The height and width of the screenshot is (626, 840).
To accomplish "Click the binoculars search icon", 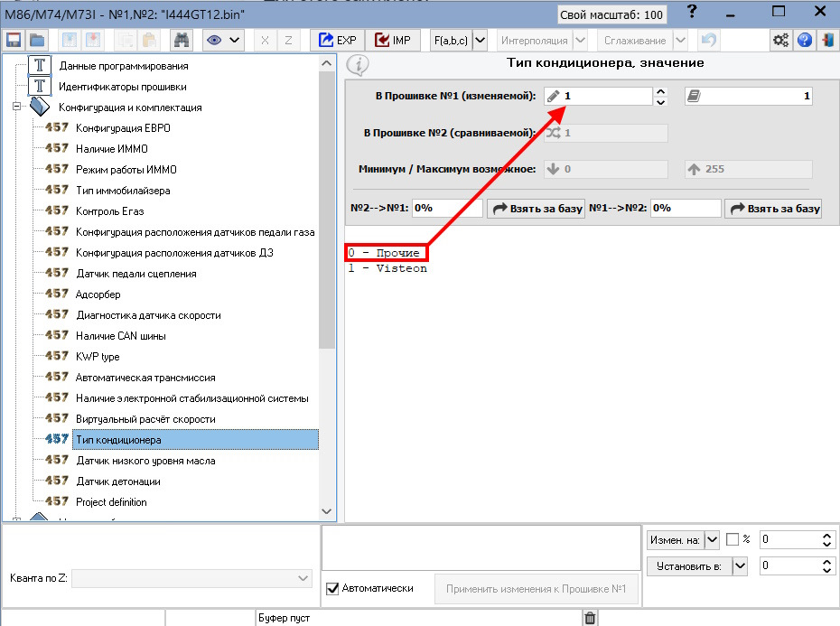I will pos(182,40).
